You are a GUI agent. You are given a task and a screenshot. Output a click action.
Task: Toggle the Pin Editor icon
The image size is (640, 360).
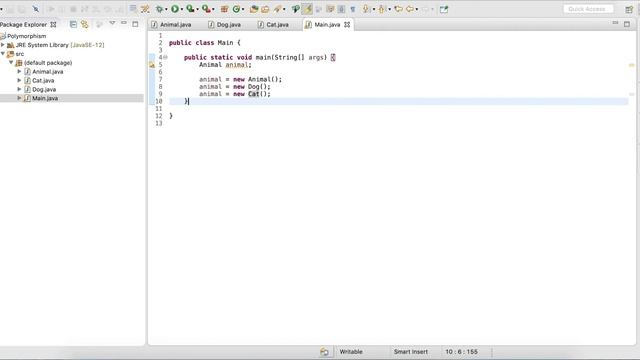pos(444,9)
